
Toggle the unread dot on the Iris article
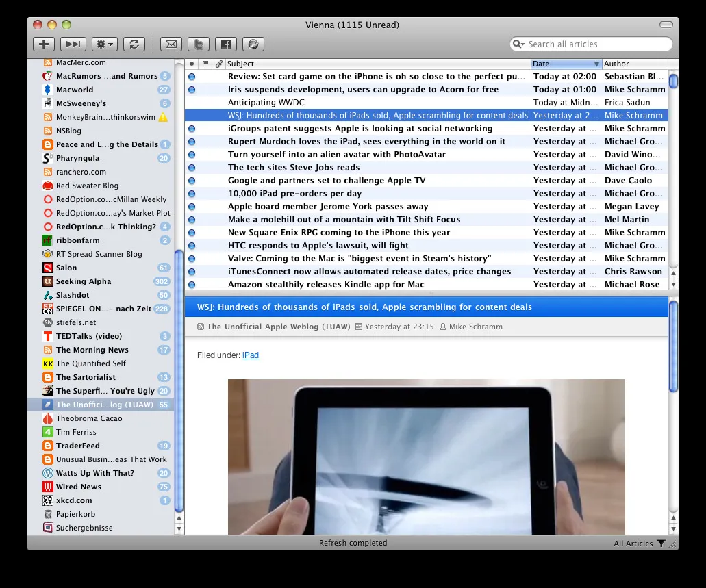pos(192,89)
